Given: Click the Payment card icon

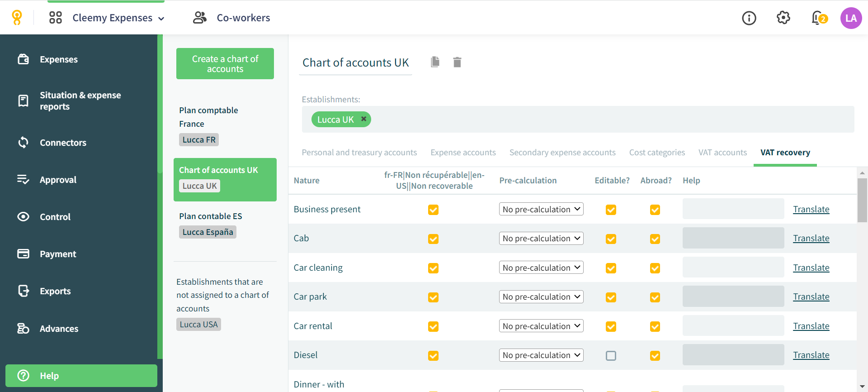Looking at the screenshot, I should pyautogui.click(x=24, y=254).
